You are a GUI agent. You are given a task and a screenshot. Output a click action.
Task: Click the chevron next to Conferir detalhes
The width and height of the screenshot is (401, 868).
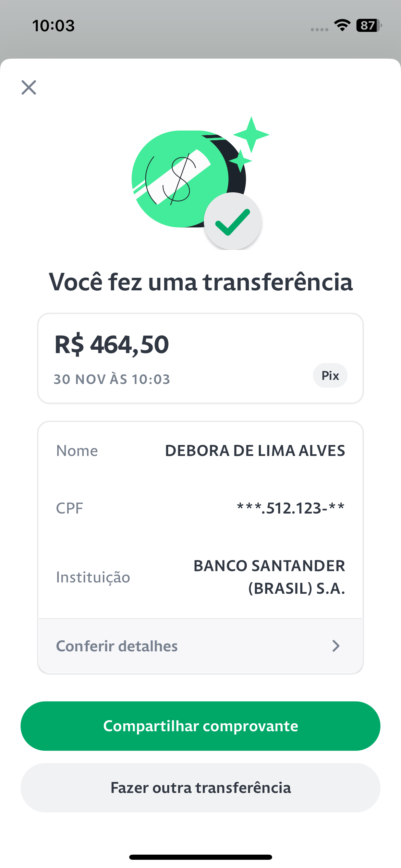(336, 646)
